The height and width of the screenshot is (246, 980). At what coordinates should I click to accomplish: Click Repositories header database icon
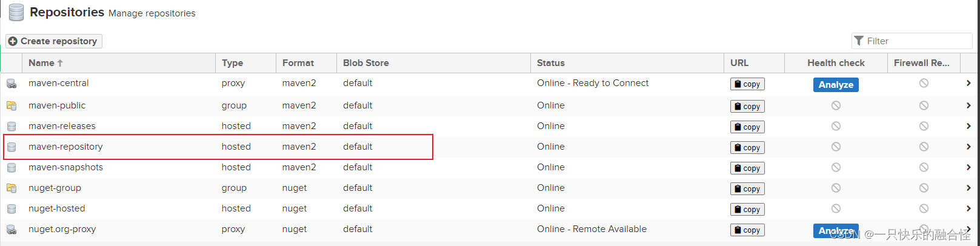(x=16, y=12)
